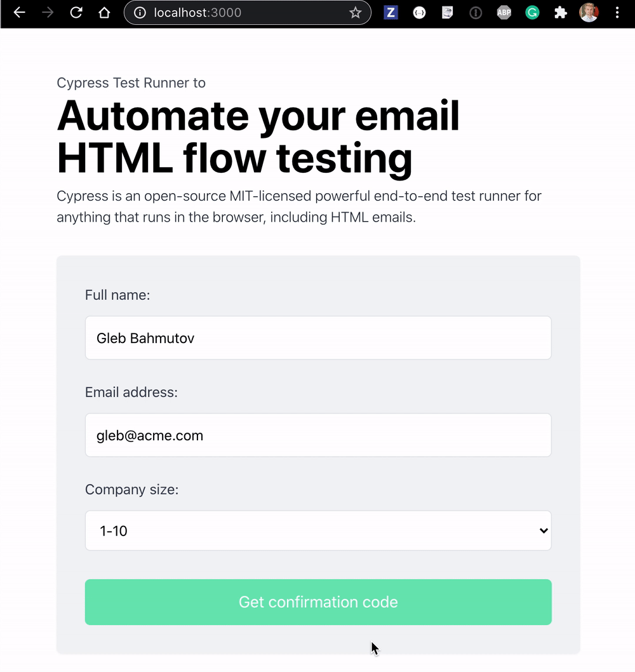Viewport: 635px width, 672px height.
Task: Go to the browser home page
Action: (x=105, y=13)
